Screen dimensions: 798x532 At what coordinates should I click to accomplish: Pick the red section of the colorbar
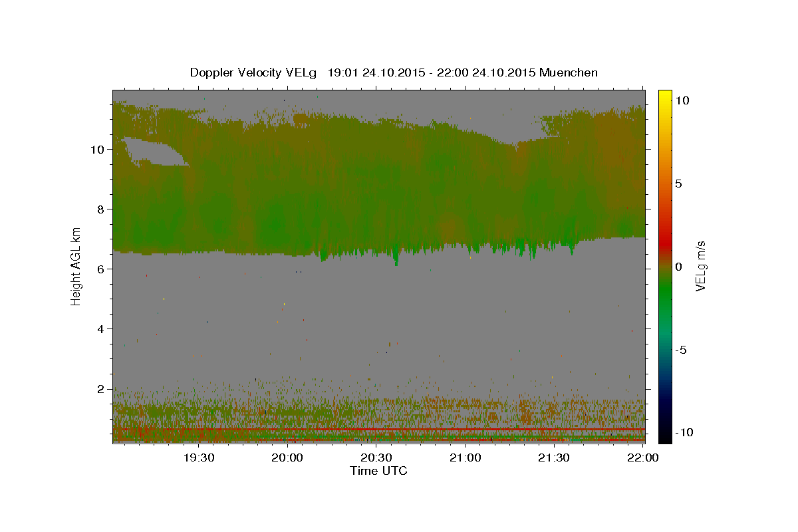(x=664, y=243)
